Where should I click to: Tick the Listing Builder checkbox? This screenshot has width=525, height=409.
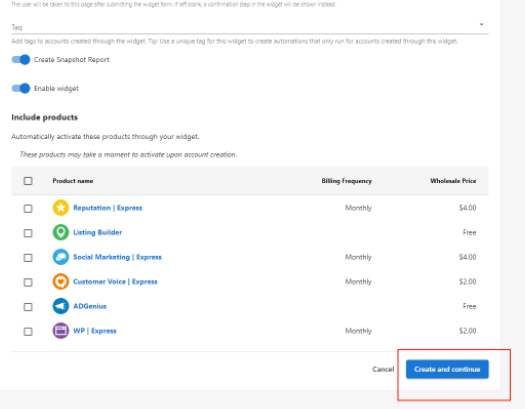28,233
